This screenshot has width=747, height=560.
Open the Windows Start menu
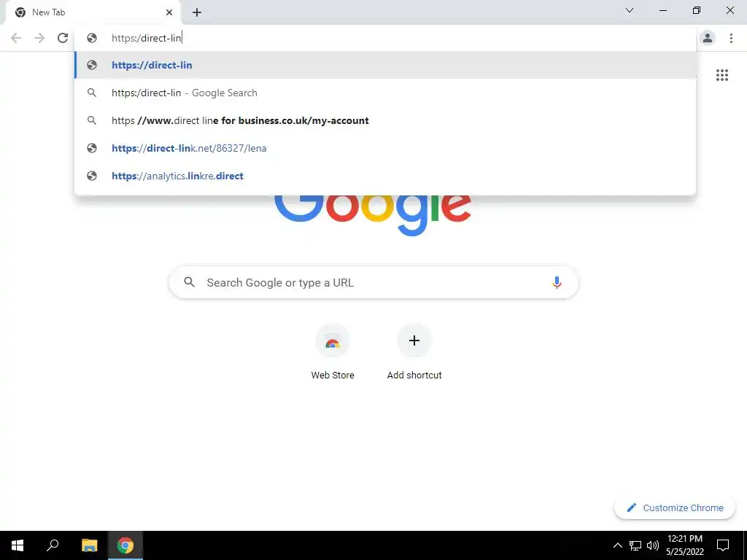tap(18, 545)
